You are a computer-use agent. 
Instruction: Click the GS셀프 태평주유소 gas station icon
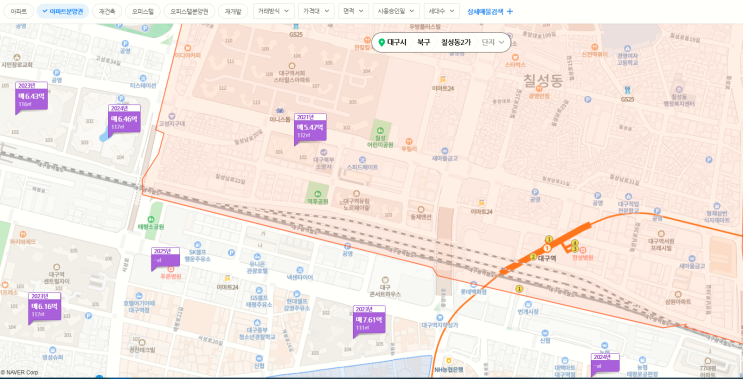[x=259, y=290]
